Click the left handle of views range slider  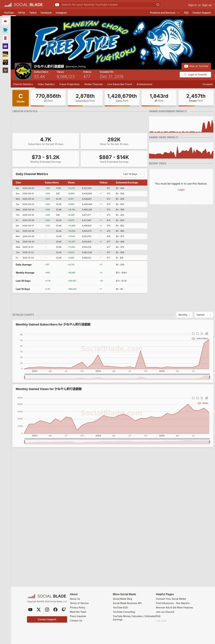coord(24,442)
